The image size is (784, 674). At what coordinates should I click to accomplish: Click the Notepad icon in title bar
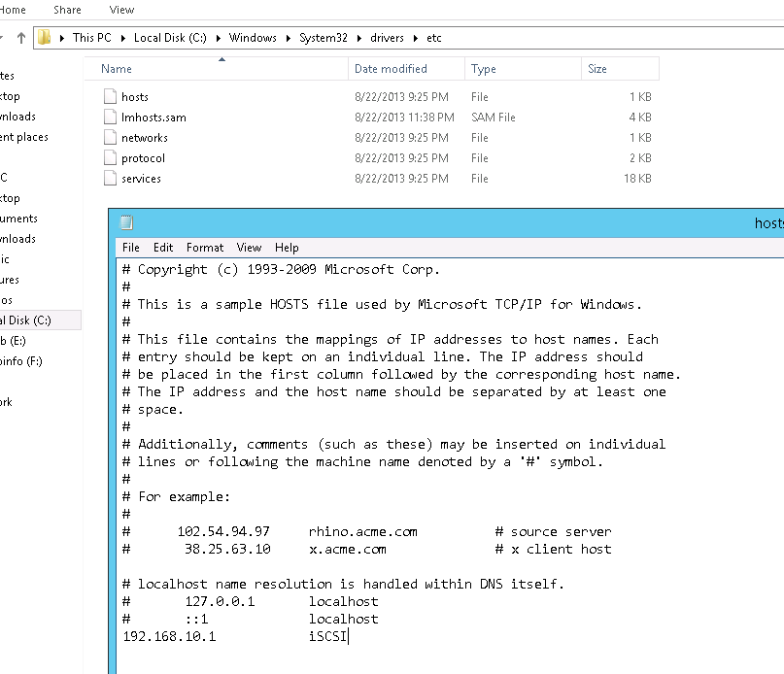126,223
